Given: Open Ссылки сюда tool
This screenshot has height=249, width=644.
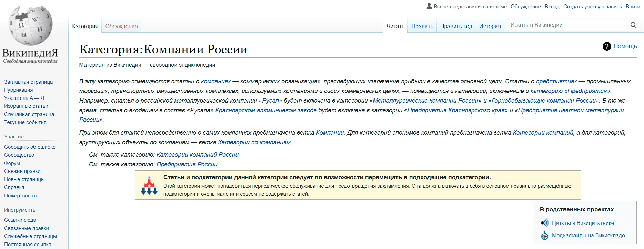Looking at the screenshot, I should click(x=20, y=220).
